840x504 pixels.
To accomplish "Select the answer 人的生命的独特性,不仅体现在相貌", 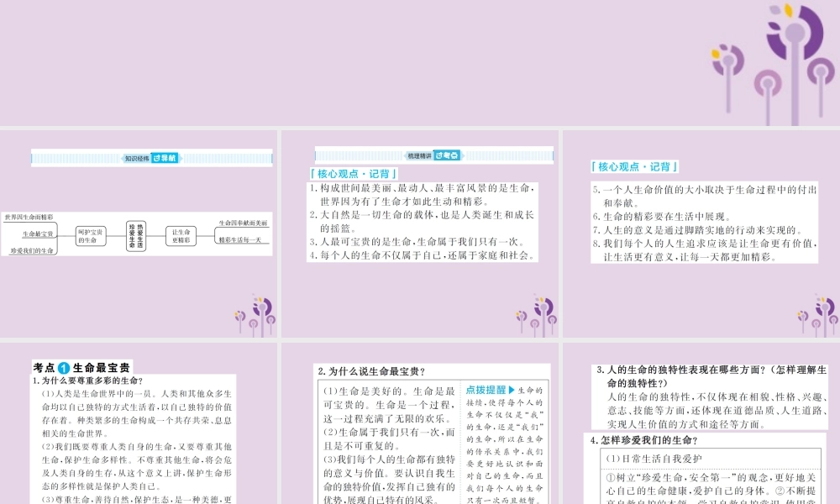I will pos(717,410).
